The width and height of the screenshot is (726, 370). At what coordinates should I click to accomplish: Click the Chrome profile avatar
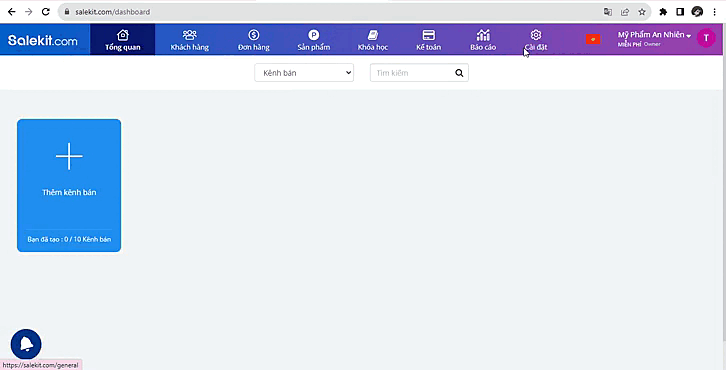point(697,12)
